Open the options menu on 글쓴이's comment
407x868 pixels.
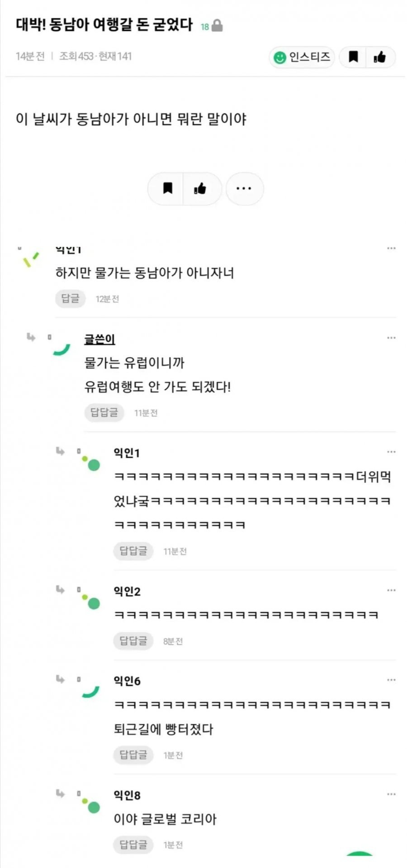point(391,337)
